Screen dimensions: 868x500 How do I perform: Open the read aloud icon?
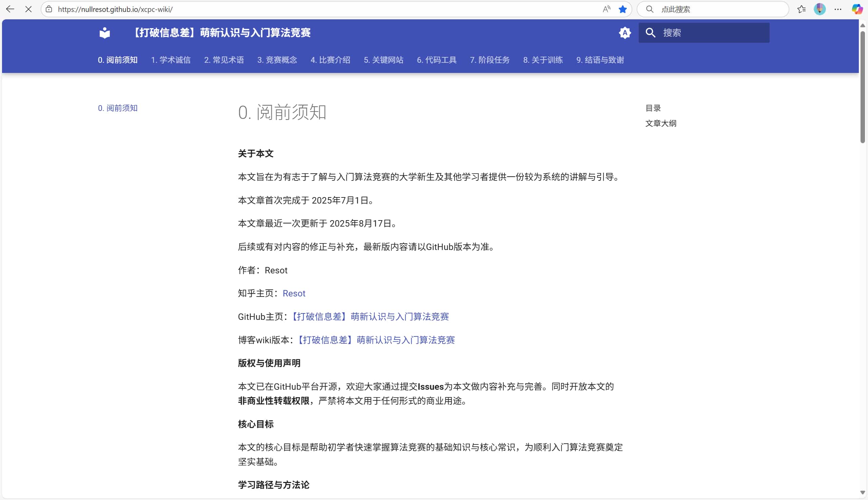[606, 9]
